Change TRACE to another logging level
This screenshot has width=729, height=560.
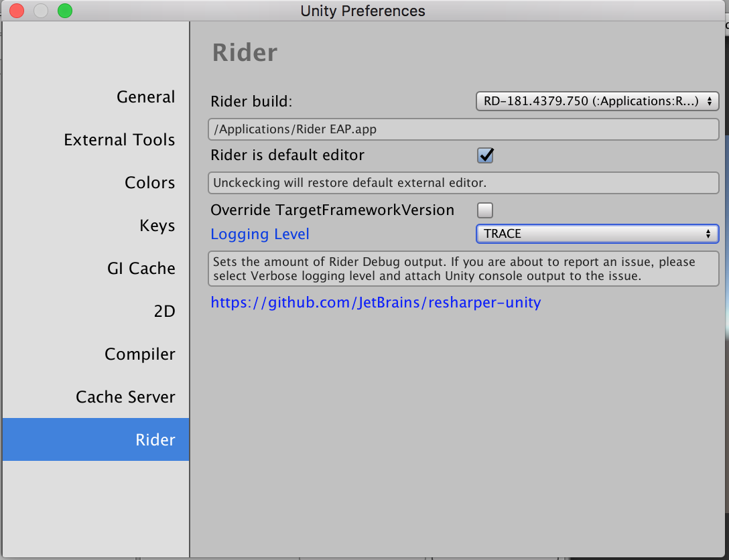pyautogui.click(x=596, y=234)
